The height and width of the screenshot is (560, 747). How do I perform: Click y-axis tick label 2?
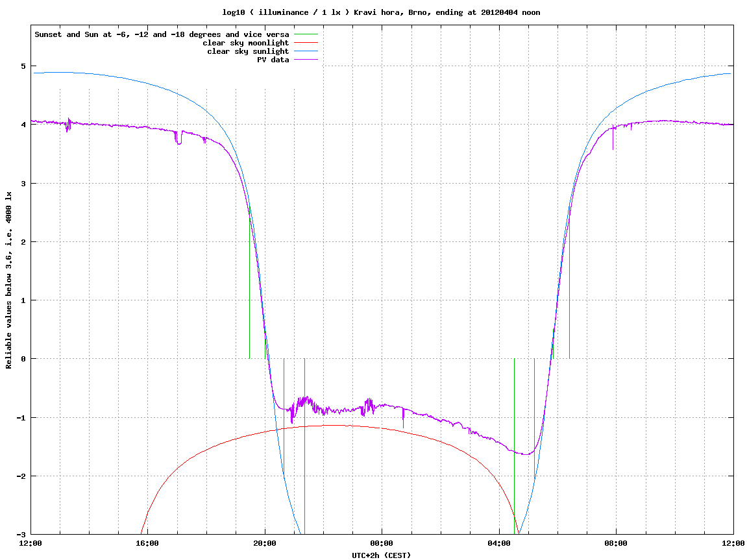[23, 242]
